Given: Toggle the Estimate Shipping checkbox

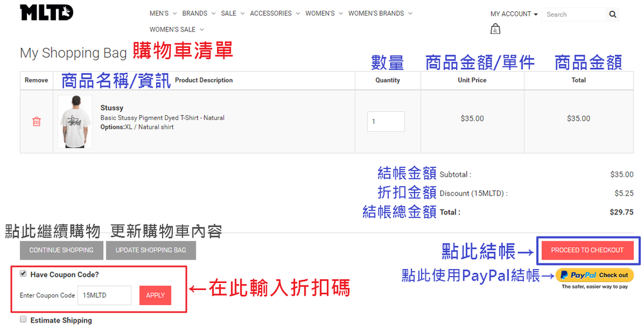Looking at the screenshot, I should pos(23,319).
